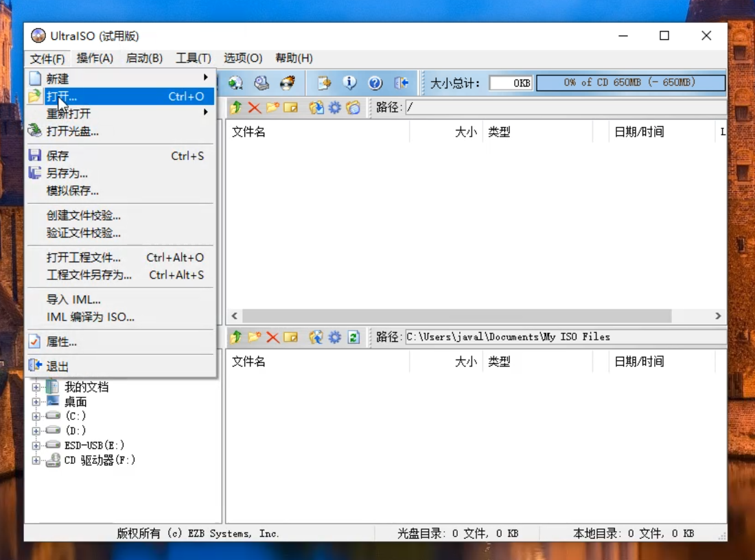Choose 创建文件校验... menu entry

(120, 215)
